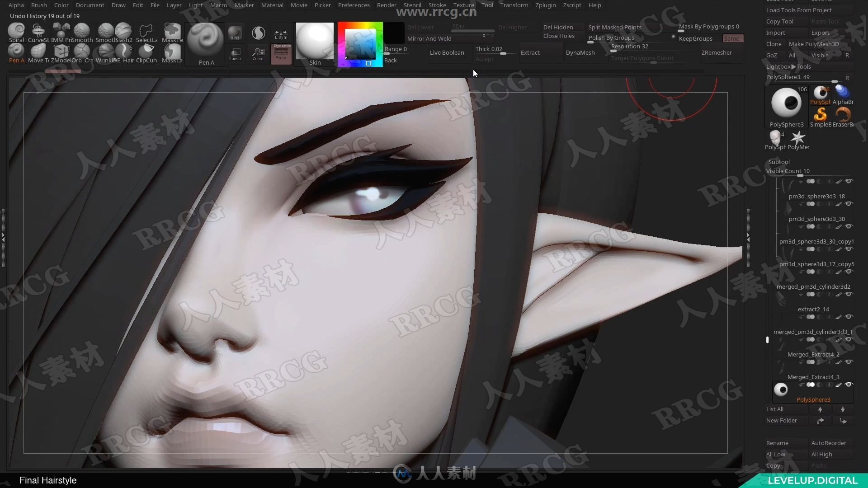Screen dimensions: 868x488
Task: Open the Skin material sphere
Action: pyautogui.click(x=315, y=44)
